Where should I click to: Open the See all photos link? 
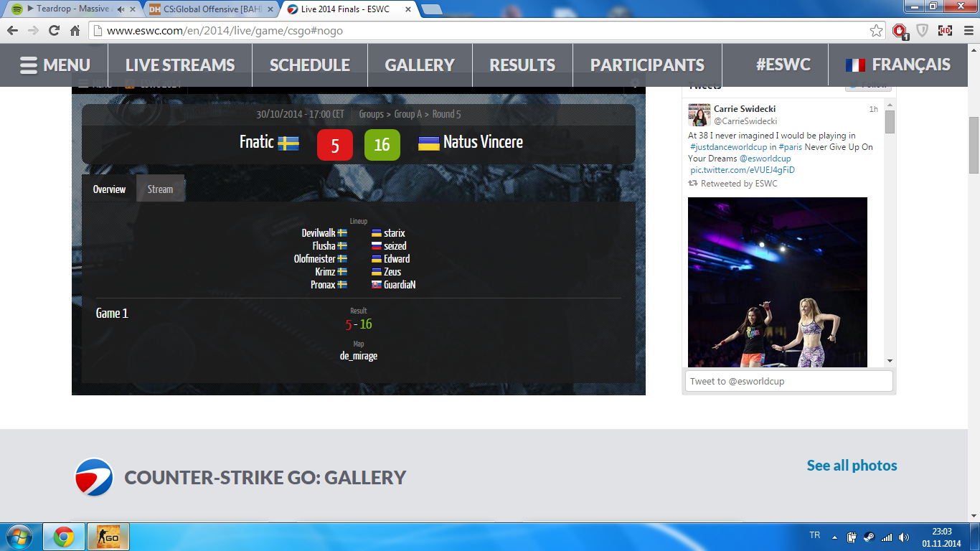tap(852, 466)
